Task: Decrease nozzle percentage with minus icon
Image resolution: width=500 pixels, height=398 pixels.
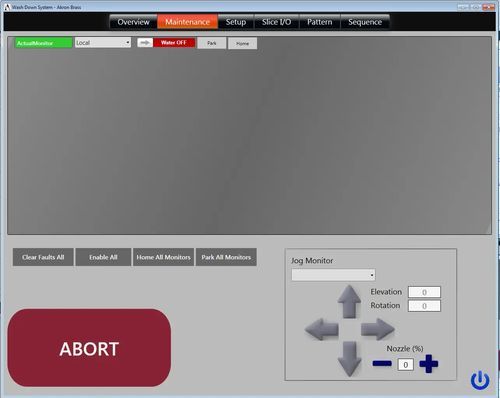Action: [382, 363]
